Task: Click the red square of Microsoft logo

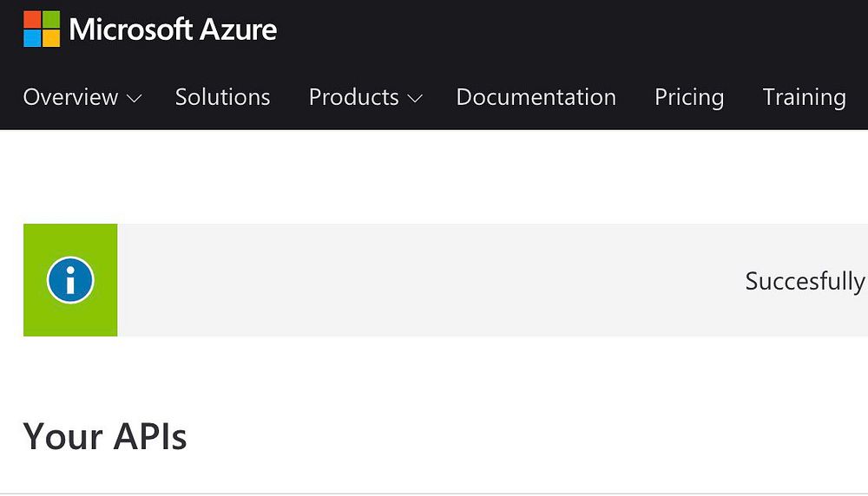Action: [32, 19]
